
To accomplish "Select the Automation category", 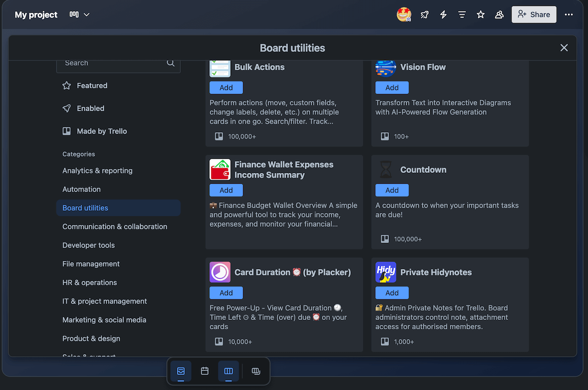I will coord(81,189).
